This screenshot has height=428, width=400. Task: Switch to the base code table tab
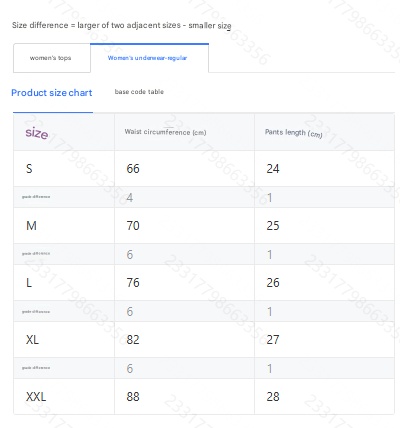[139, 92]
